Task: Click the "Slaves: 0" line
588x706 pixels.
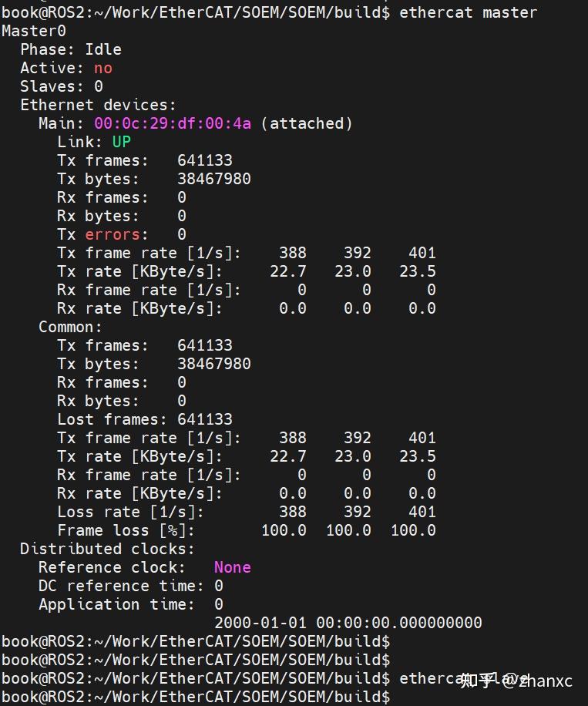Action: coord(62,86)
